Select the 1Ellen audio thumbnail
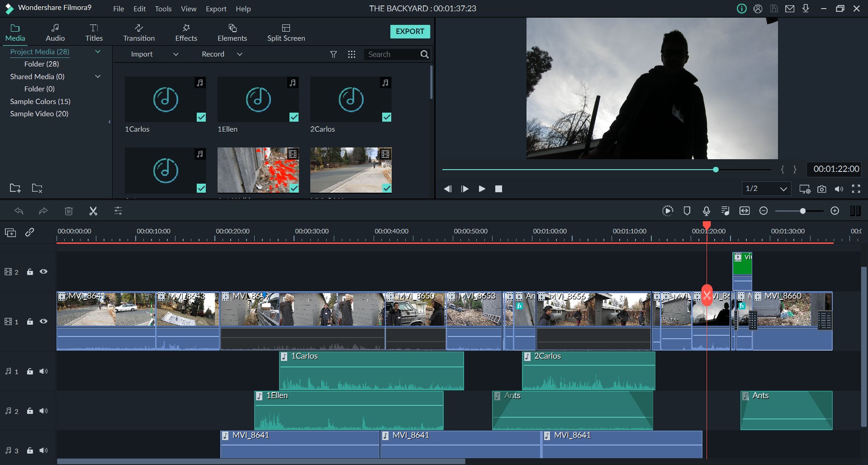 258,99
